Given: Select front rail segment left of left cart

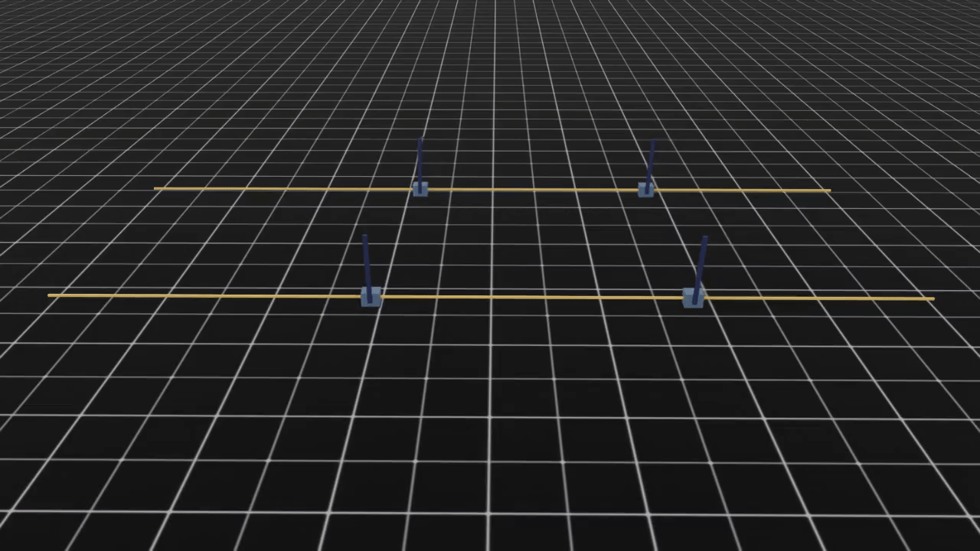Looking at the screenshot, I should (x=207, y=295).
